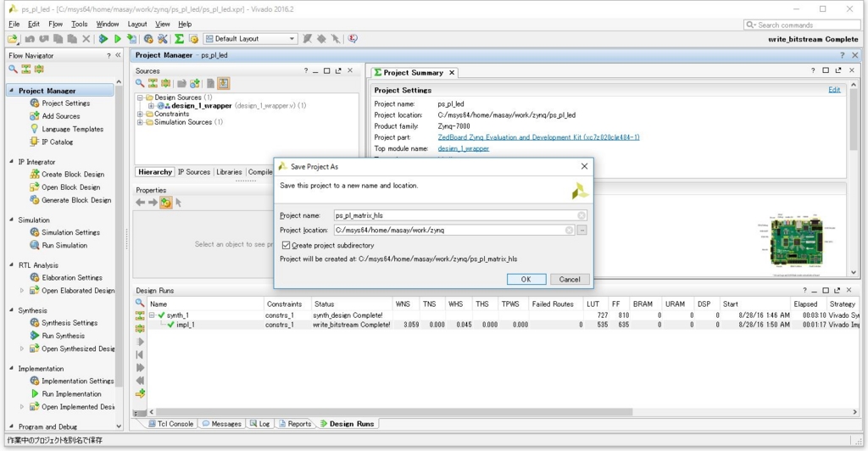Open the Default Layout dropdown
This screenshot has width=868, height=451.
coord(250,39)
